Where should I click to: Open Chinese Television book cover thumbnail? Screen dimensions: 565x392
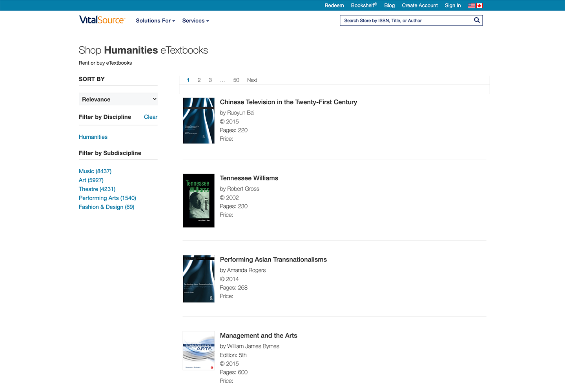coord(199,121)
